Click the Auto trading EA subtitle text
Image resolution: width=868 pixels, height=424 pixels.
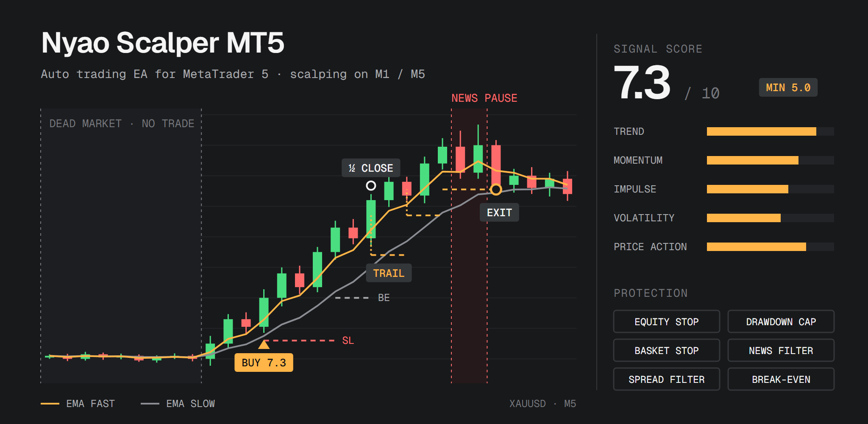233,74
